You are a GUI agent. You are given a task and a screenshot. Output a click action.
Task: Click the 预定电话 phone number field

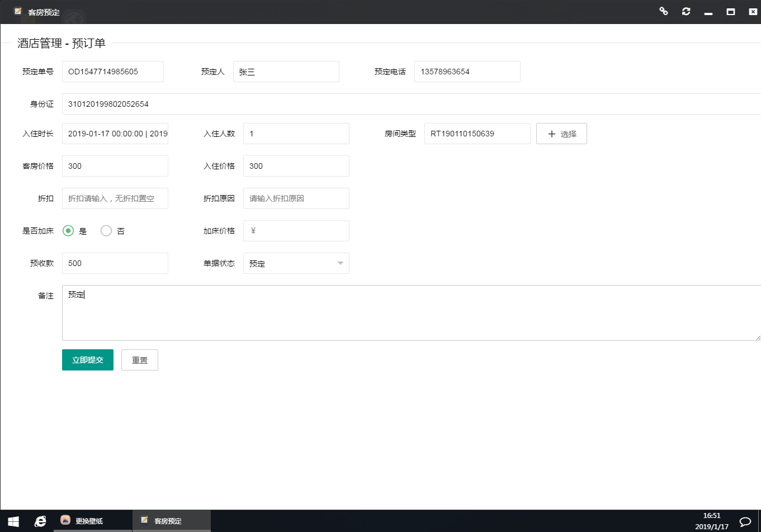coord(467,72)
